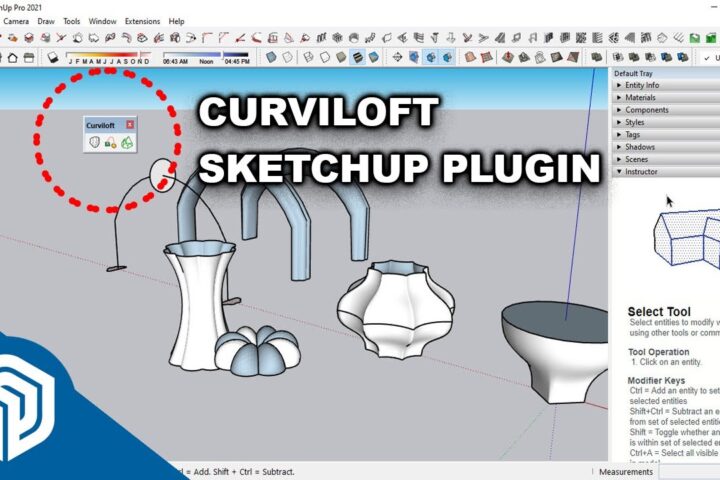Screen dimensions: 720x480
Task: Expand the Scenes panel
Action: (666, 159)
